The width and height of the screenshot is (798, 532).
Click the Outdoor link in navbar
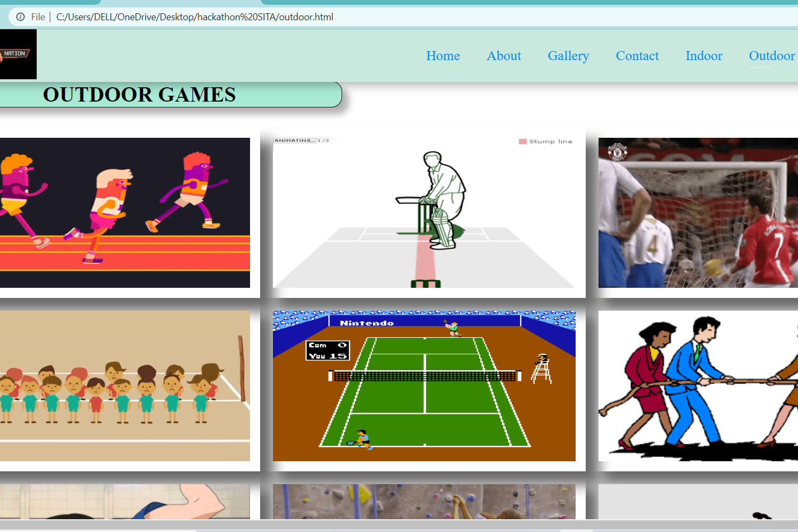point(772,56)
